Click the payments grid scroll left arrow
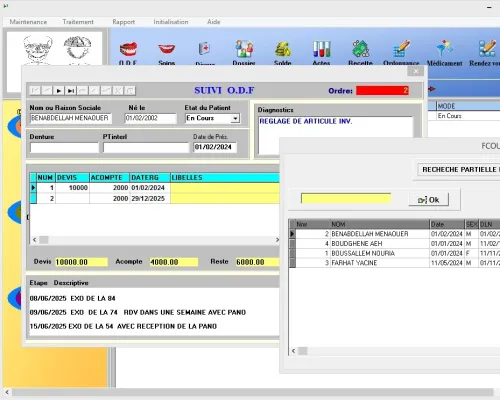500x400 pixels. point(34,240)
